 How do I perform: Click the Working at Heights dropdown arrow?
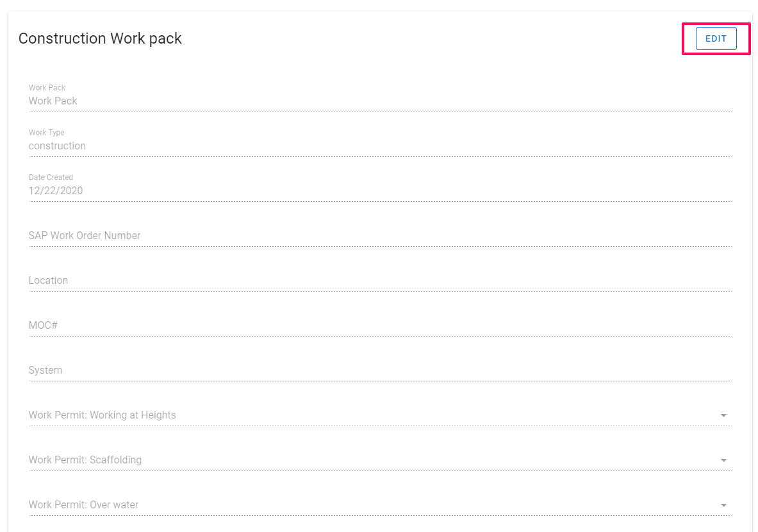pyautogui.click(x=723, y=416)
